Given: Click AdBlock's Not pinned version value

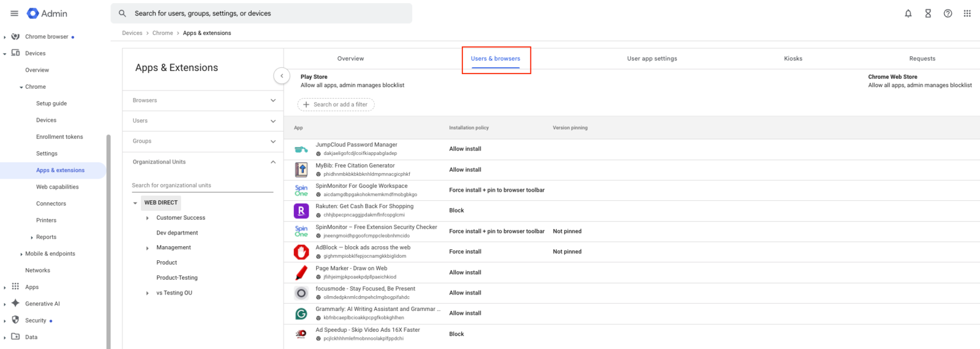Looking at the screenshot, I should click(567, 252).
